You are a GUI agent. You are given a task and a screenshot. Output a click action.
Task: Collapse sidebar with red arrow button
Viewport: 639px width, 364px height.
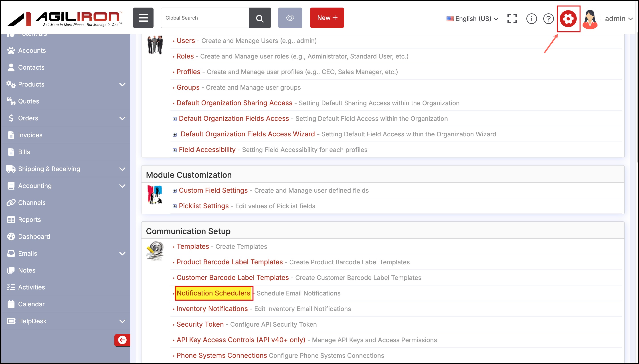coord(122,340)
